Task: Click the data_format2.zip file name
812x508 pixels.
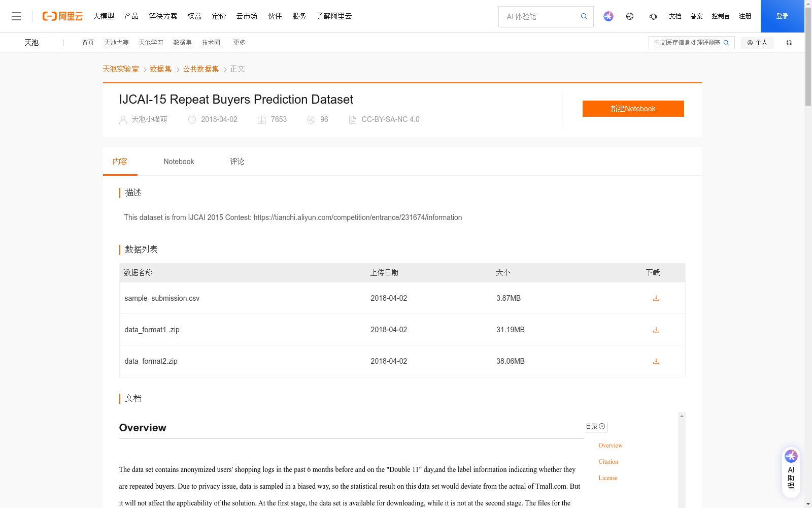Action: coord(151,361)
